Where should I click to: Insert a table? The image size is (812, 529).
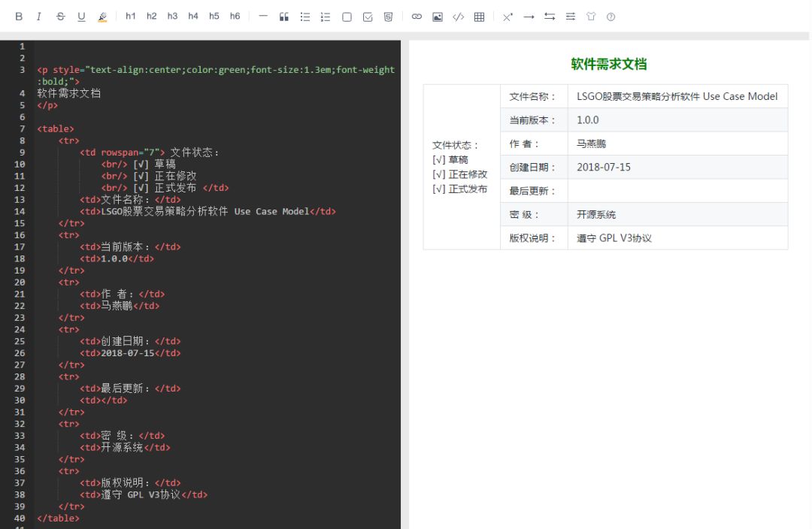(479, 16)
